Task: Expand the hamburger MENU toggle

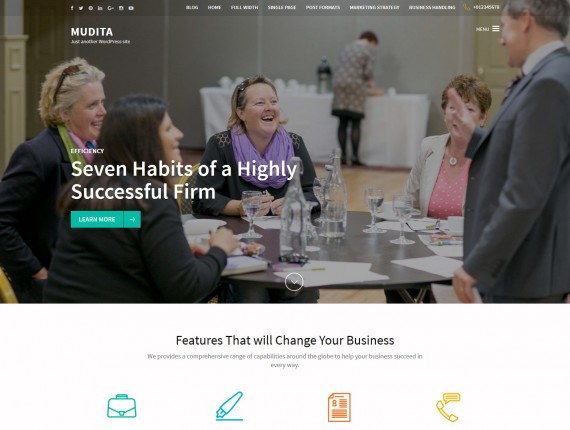Action: pos(487,29)
